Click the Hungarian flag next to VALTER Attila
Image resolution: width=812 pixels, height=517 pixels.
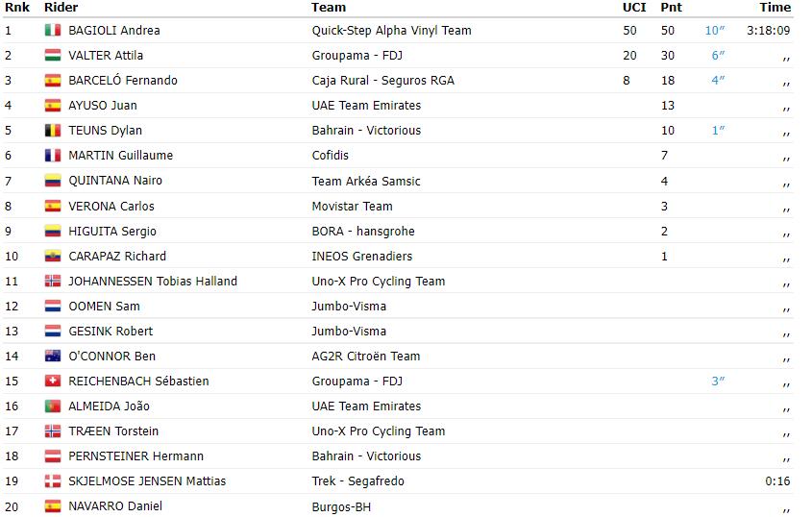point(52,55)
